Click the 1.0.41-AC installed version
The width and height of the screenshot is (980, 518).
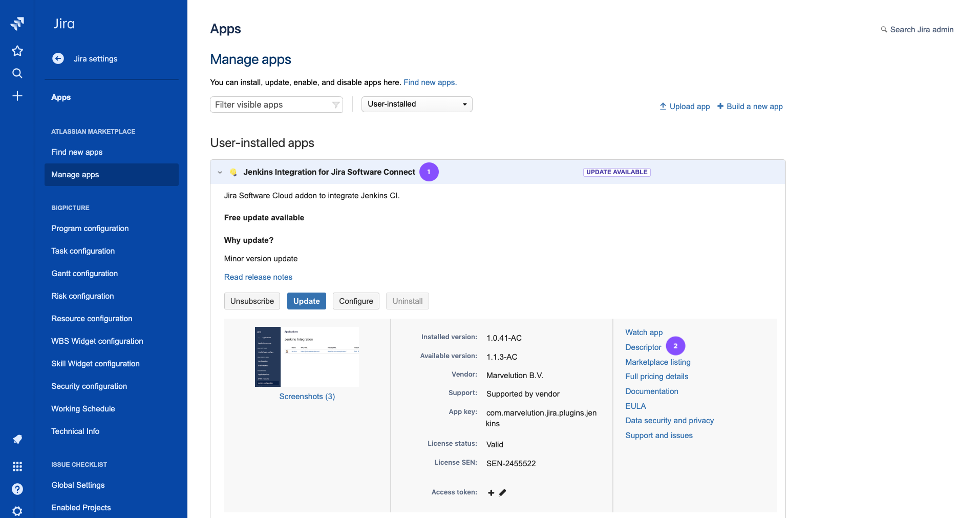coord(504,338)
